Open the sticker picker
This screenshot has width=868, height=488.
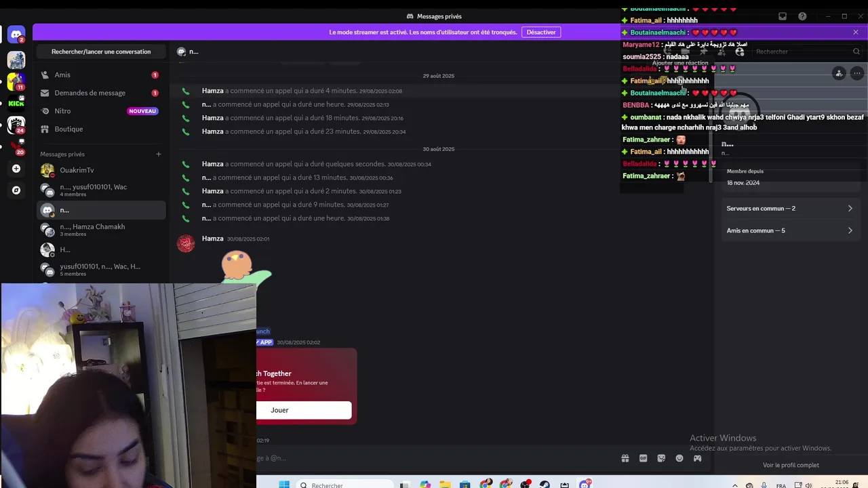[661, 458]
